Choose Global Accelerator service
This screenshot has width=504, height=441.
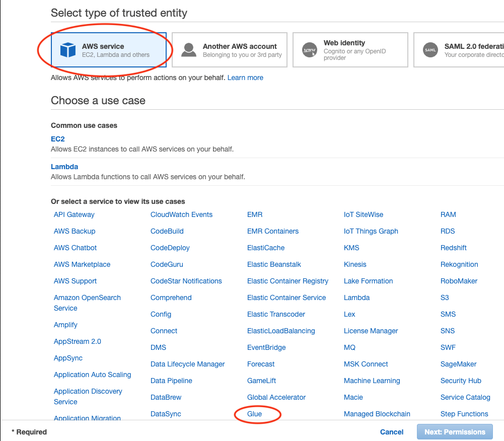pos(276,397)
